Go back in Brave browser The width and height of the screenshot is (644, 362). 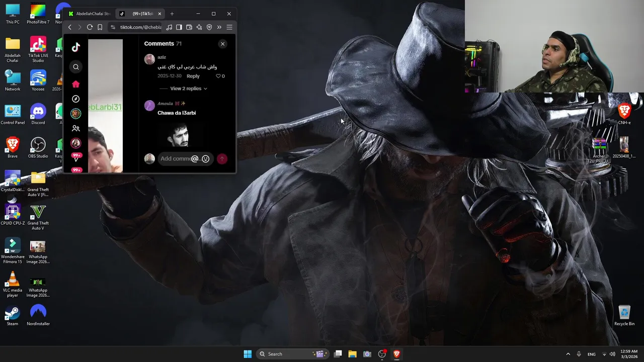click(x=70, y=27)
